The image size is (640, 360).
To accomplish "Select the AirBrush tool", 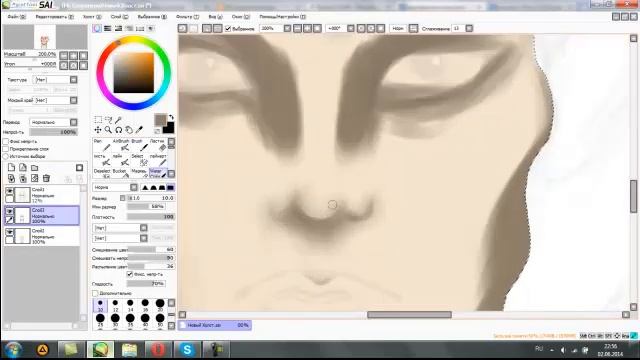I will point(121,144).
